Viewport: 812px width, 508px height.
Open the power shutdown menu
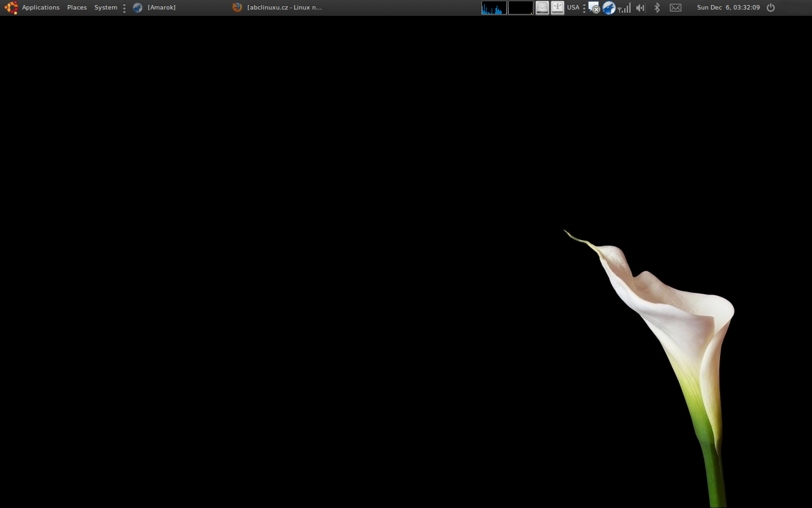click(771, 8)
